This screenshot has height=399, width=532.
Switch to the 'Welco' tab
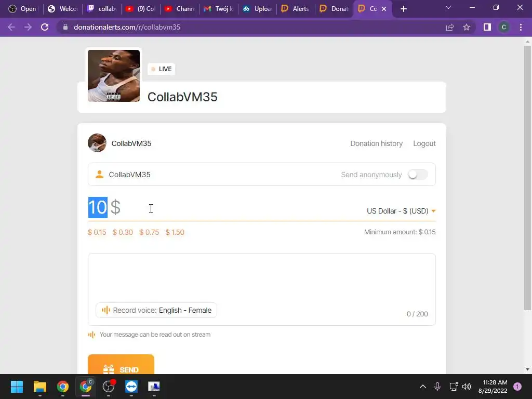tap(63, 9)
